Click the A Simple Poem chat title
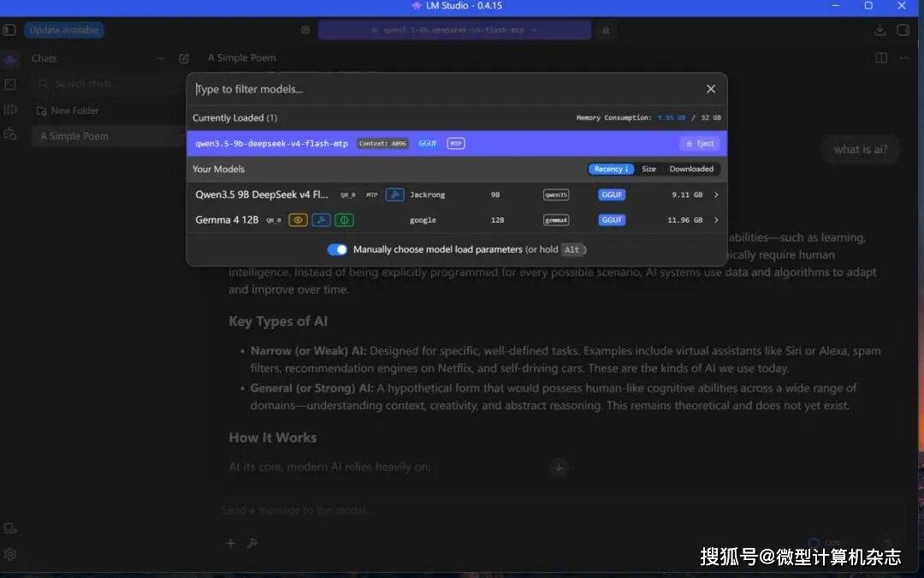 [241, 58]
